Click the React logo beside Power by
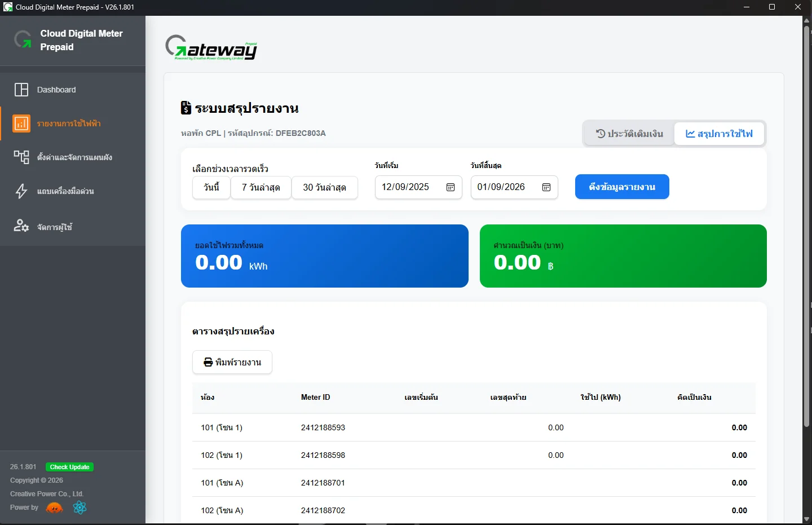This screenshot has width=812, height=525. pos(80,508)
